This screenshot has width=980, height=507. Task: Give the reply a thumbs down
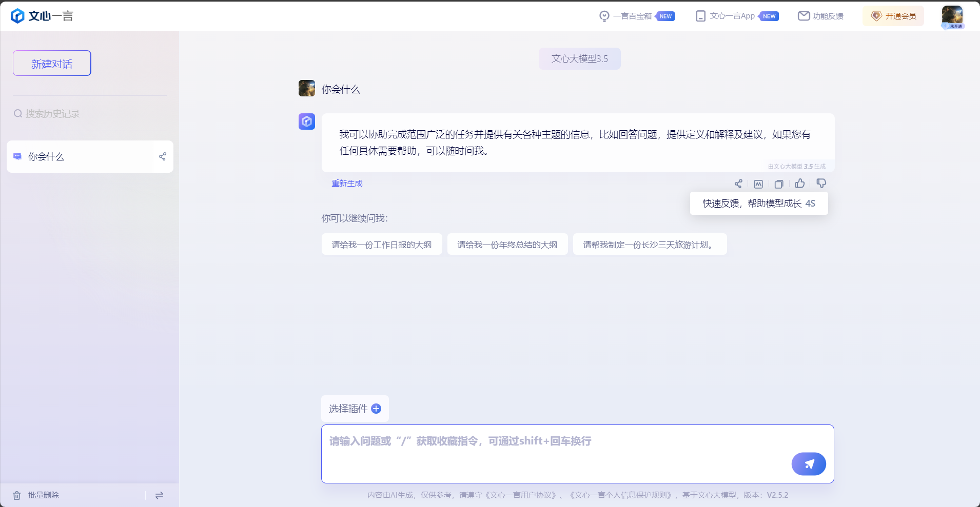pyautogui.click(x=821, y=184)
